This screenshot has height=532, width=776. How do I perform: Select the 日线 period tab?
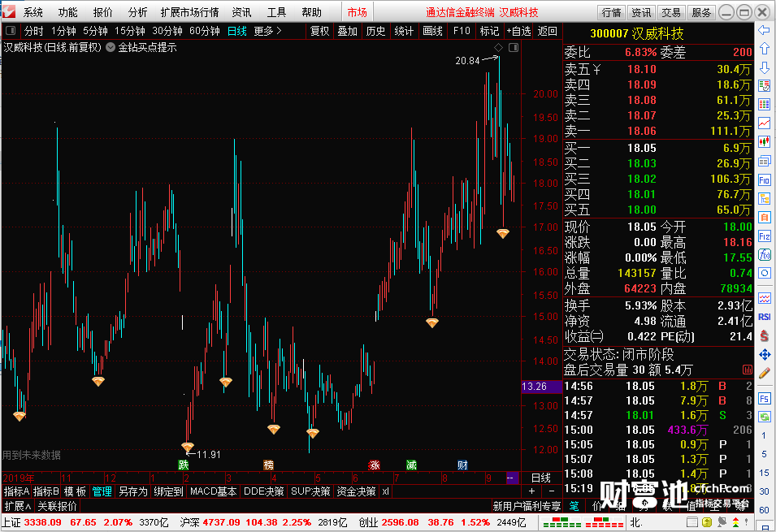point(237,31)
